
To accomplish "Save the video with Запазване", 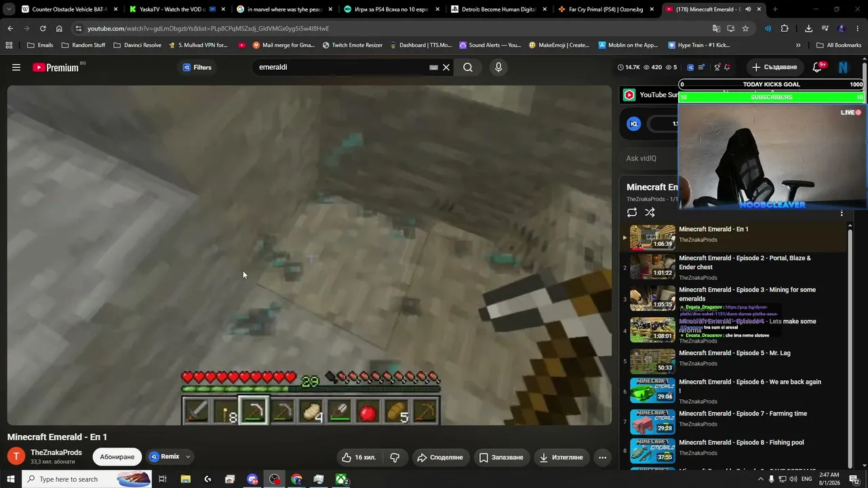I will (501, 457).
